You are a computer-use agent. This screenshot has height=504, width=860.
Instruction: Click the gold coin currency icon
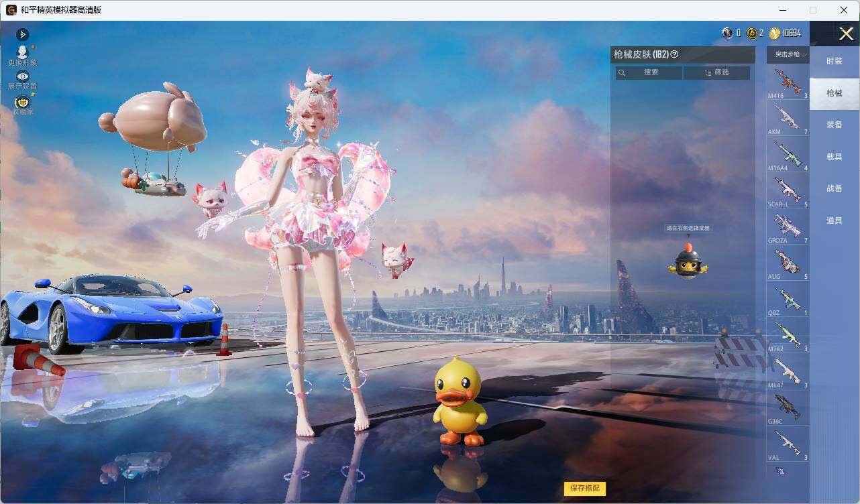[x=775, y=33]
